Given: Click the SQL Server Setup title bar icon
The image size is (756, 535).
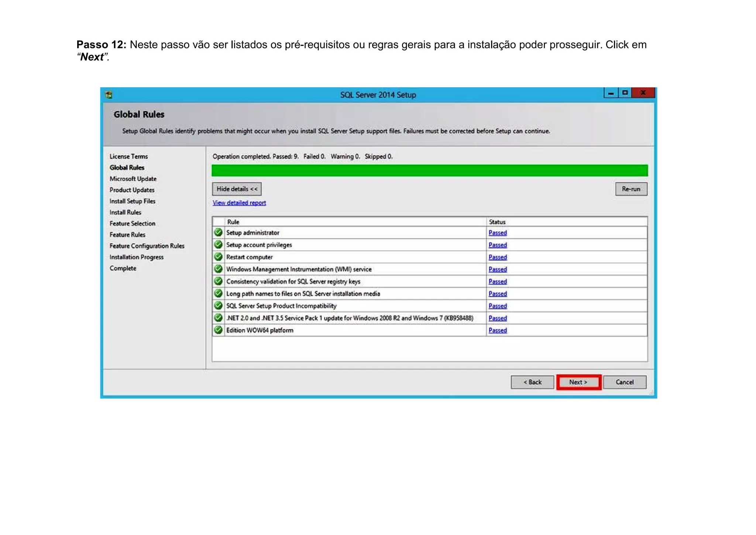Looking at the screenshot, I should [x=109, y=95].
